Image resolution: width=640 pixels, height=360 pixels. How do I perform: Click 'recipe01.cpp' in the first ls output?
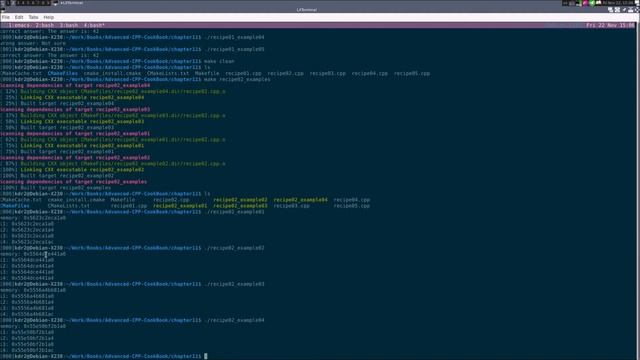(243, 73)
